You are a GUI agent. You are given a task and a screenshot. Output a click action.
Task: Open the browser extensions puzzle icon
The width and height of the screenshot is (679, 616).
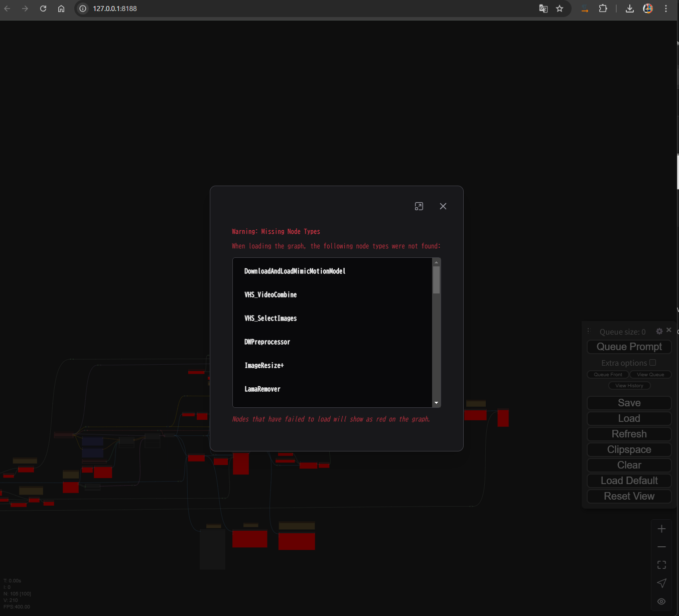coord(603,9)
